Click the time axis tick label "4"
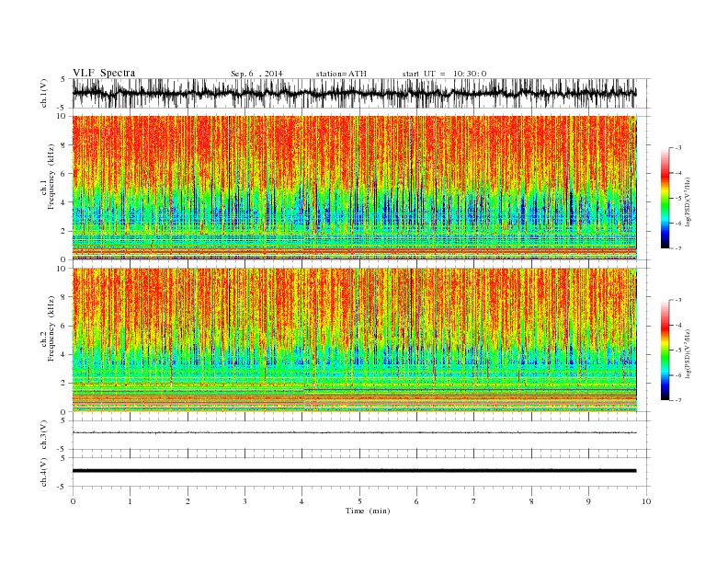 pyautogui.click(x=301, y=501)
